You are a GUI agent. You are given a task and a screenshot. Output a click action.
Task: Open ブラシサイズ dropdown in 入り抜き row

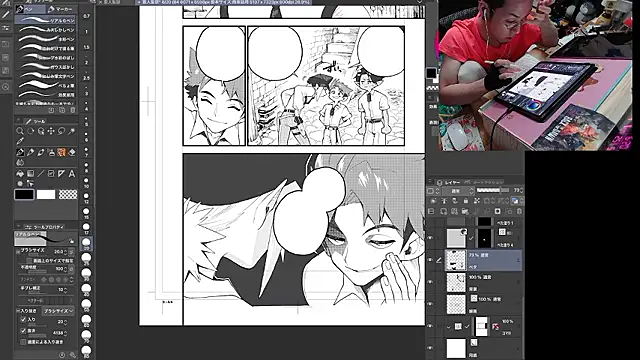click(x=59, y=311)
